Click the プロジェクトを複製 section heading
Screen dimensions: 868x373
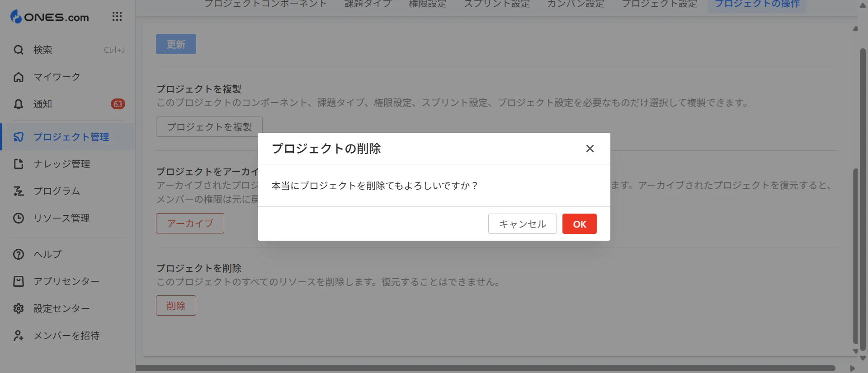pos(199,89)
